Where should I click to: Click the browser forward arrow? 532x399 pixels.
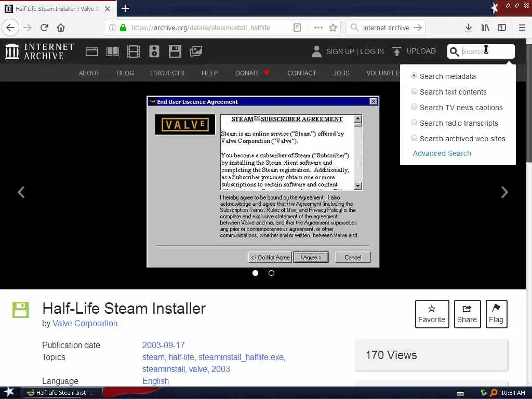click(28, 28)
